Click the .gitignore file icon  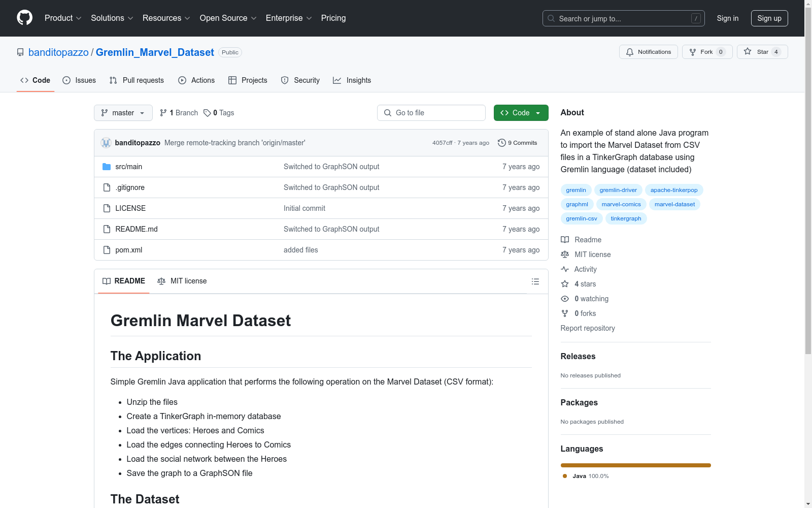[107, 187]
